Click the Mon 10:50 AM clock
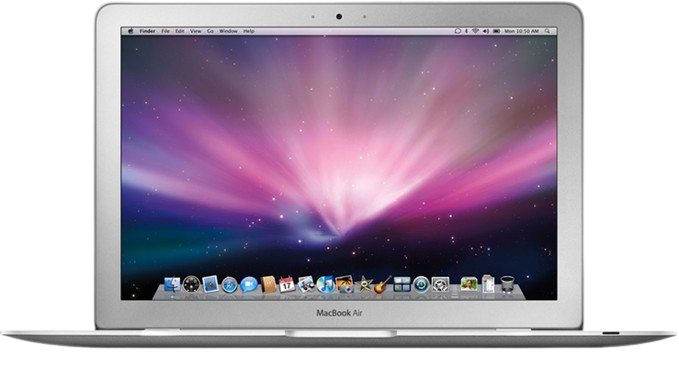Image resolution: width=679 pixels, height=367 pixels. (521, 31)
